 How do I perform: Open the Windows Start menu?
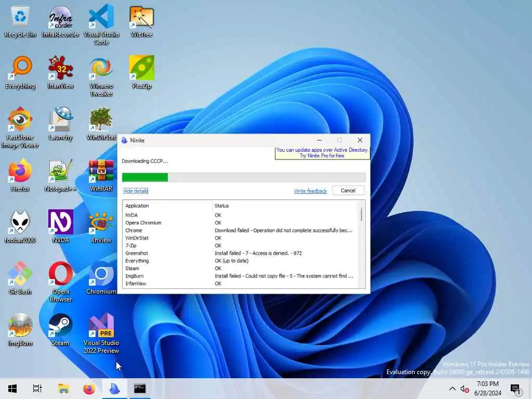pos(12,389)
